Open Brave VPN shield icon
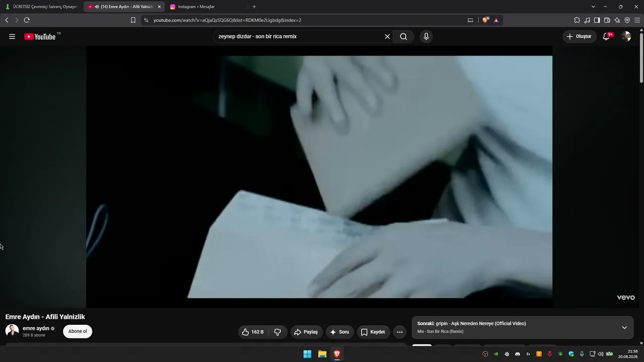This screenshot has width=644, height=362. click(x=627, y=20)
